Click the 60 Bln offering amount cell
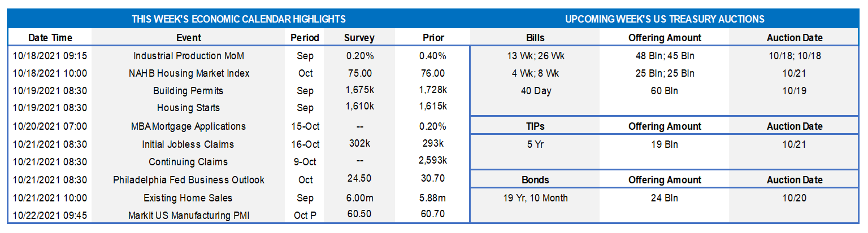868x233 pixels. (x=664, y=91)
